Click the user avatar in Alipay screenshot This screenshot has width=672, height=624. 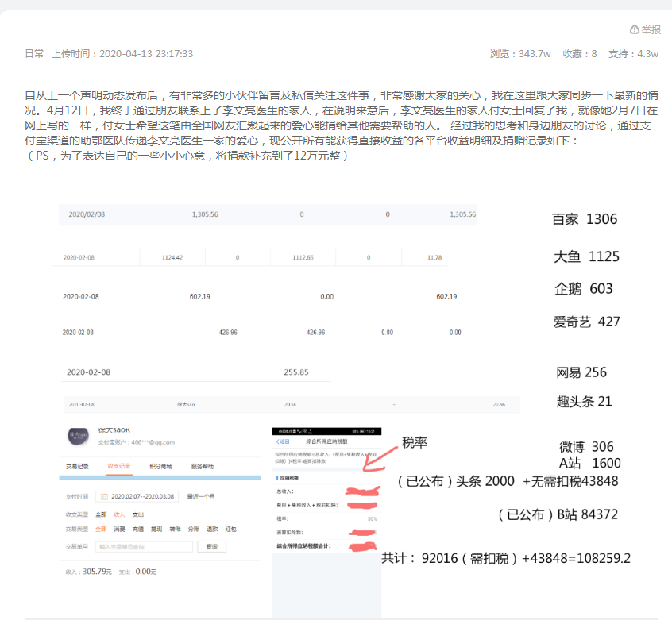[x=79, y=436]
